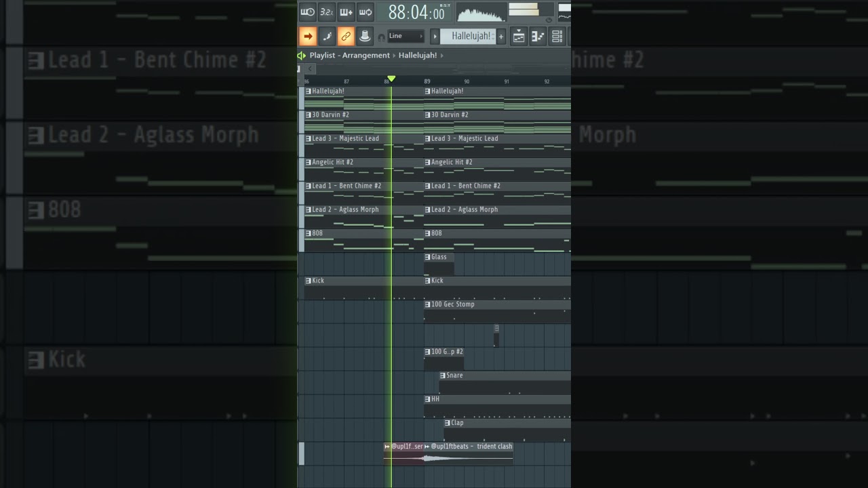The image size is (868, 488).
Task: Click the playlist scroll-left chevron button
Action: [311, 68]
